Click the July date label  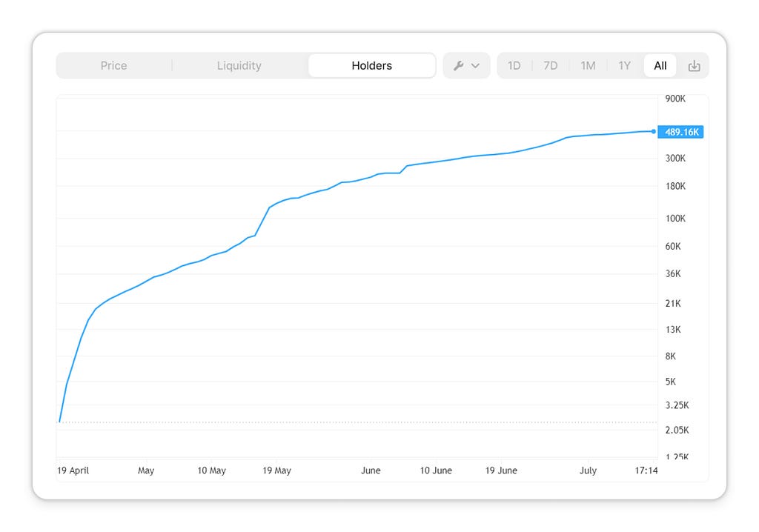(x=588, y=471)
